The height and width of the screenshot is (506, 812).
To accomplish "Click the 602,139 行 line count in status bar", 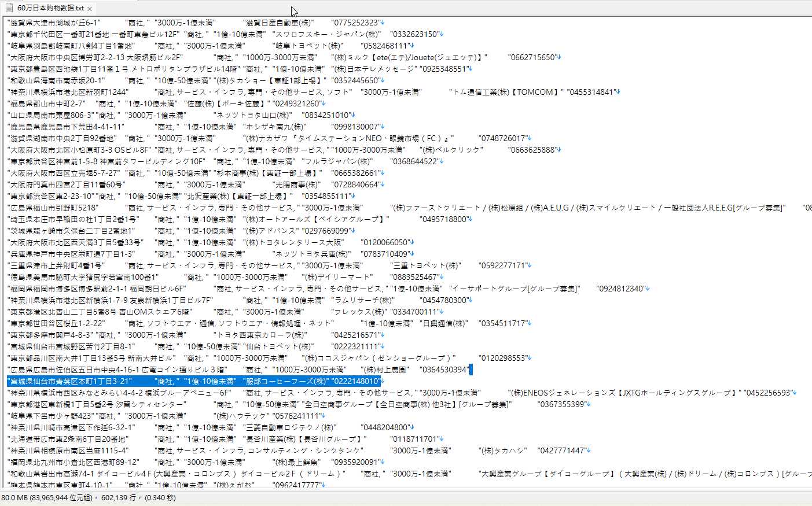I will [118, 497].
